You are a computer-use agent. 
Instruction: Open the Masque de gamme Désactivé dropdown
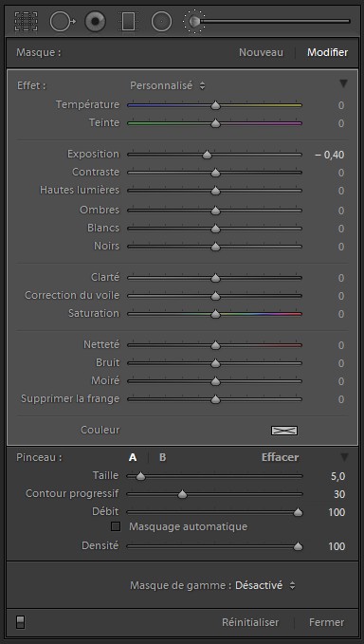point(264,585)
